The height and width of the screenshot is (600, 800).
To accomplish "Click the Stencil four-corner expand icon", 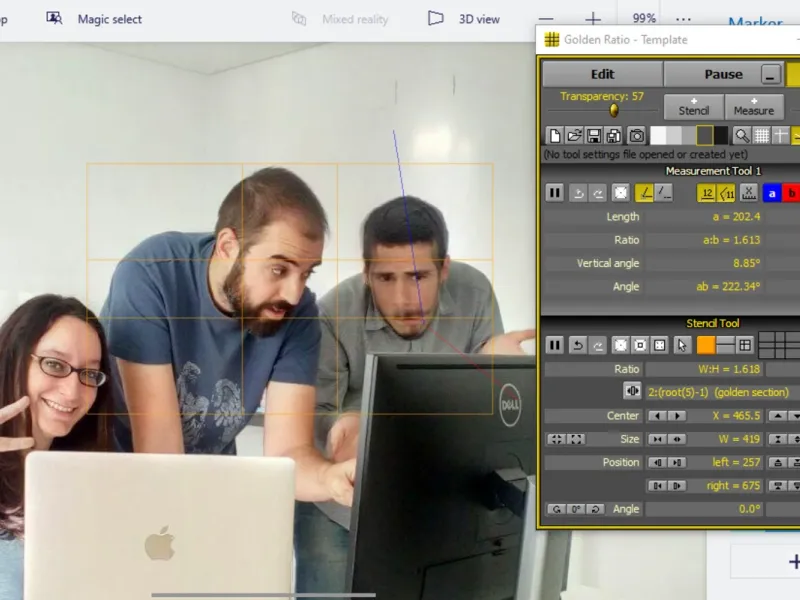I will coord(659,345).
